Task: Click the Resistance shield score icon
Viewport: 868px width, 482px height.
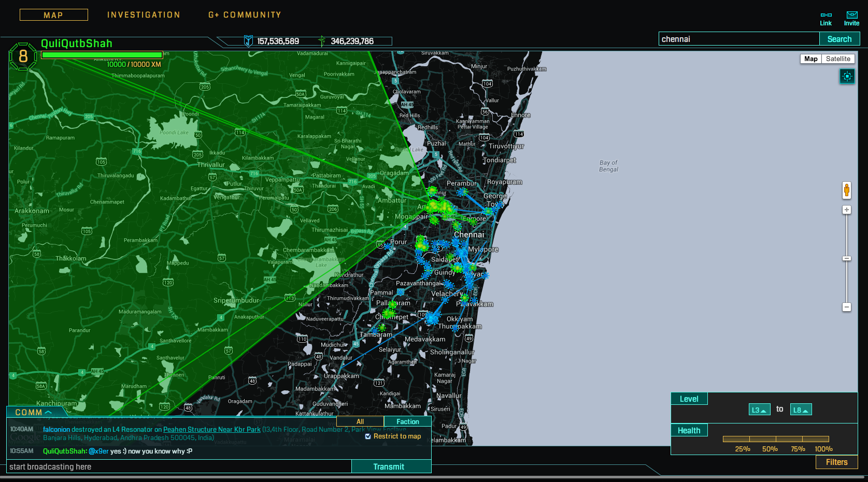Action: 248,41
